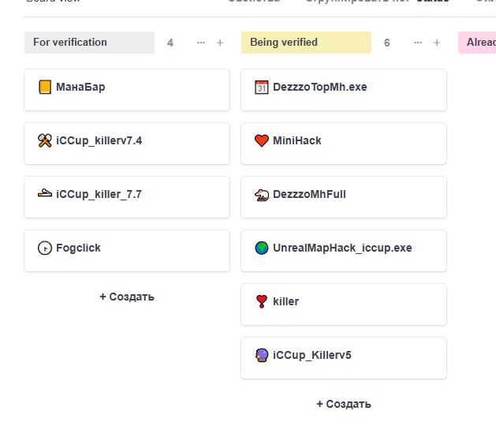Click the red heart icon on MiniHack card
The width and height of the screenshot is (496, 448).
262,140
